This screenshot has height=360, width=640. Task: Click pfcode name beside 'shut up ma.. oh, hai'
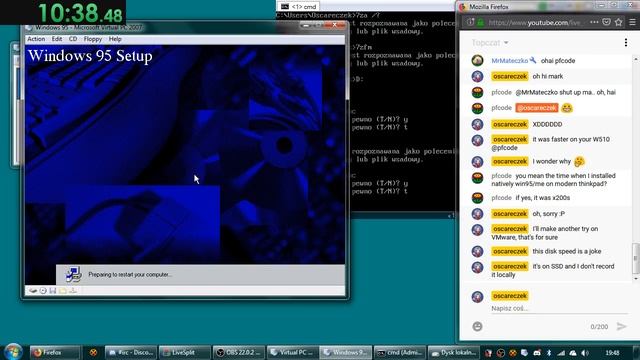[501, 92]
